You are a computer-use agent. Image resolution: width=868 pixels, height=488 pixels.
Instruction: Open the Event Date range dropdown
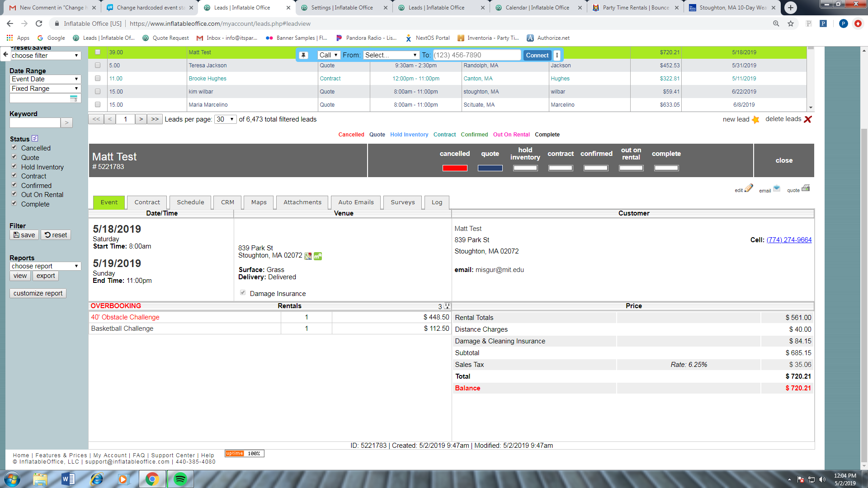[45, 79]
